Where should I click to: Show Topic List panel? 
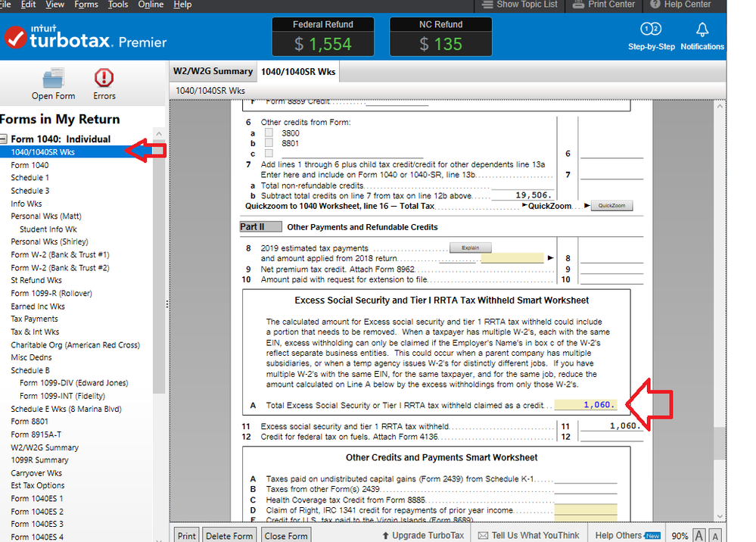[x=520, y=5]
